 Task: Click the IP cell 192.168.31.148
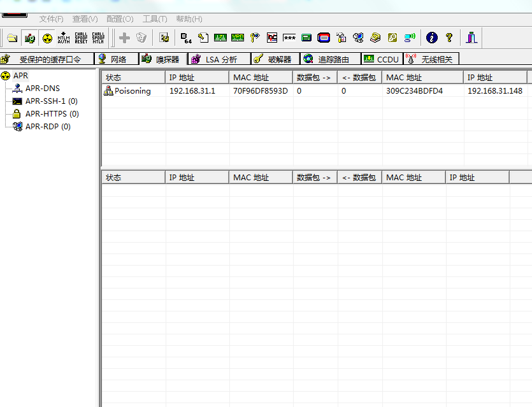tap(494, 91)
